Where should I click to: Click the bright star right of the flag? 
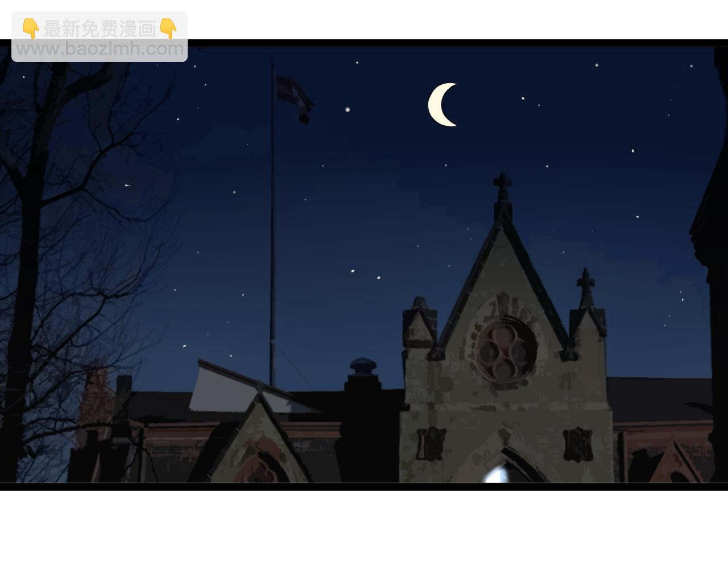(348, 109)
